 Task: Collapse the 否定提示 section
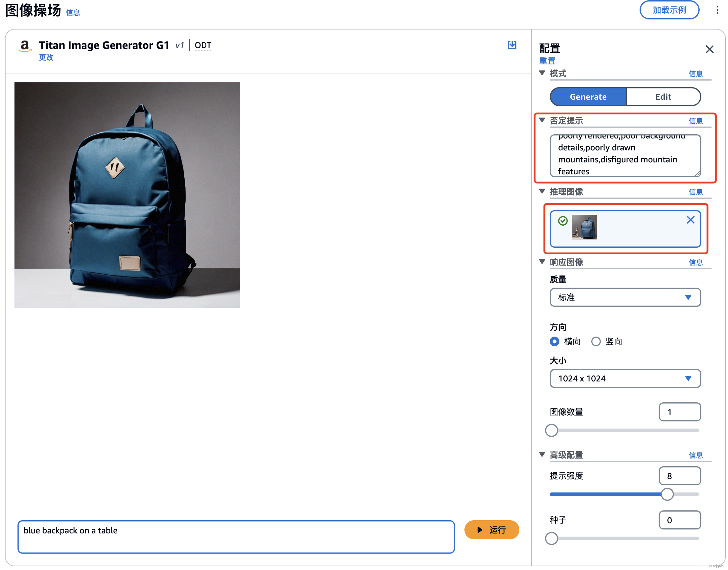542,120
